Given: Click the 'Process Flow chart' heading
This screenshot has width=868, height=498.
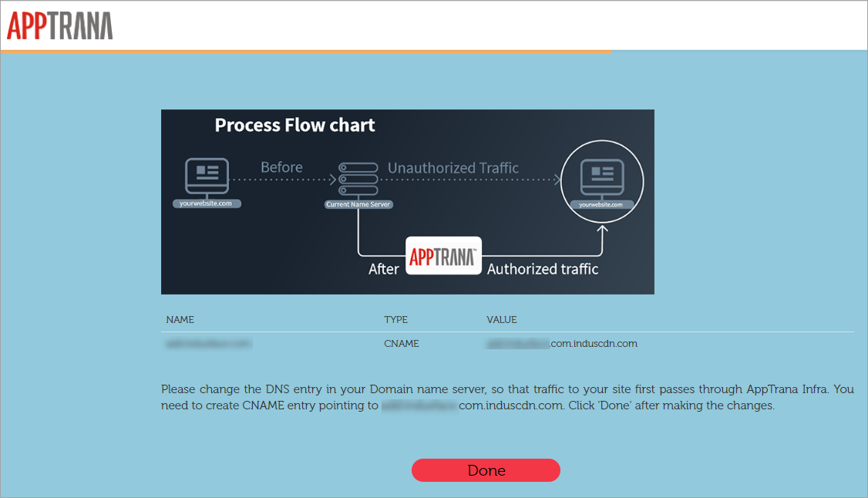Looking at the screenshot, I should tap(294, 125).
